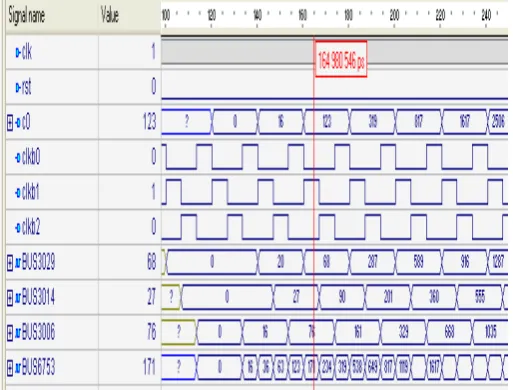Click the bus signal icon beside BUS3006
513x390 pixels.
coord(18,332)
